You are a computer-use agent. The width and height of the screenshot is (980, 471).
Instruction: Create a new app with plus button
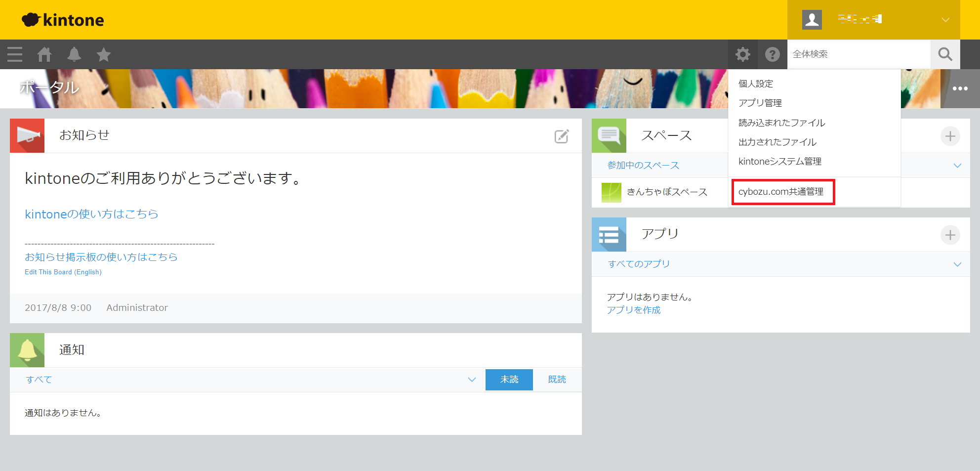tap(950, 235)
